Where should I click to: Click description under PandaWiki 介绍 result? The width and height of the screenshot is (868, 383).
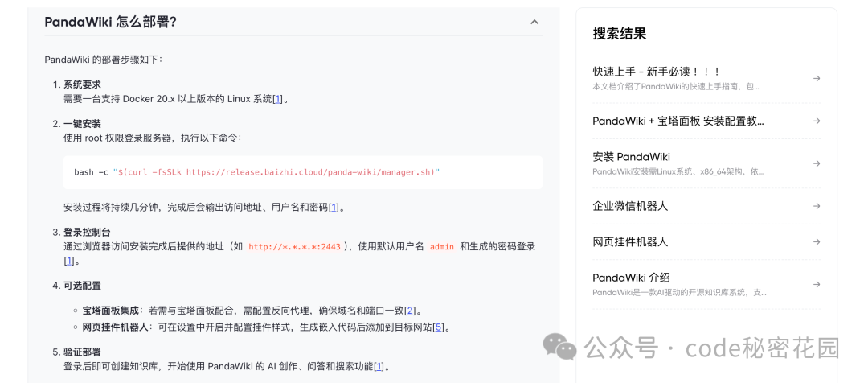click(x=679, y=293)
